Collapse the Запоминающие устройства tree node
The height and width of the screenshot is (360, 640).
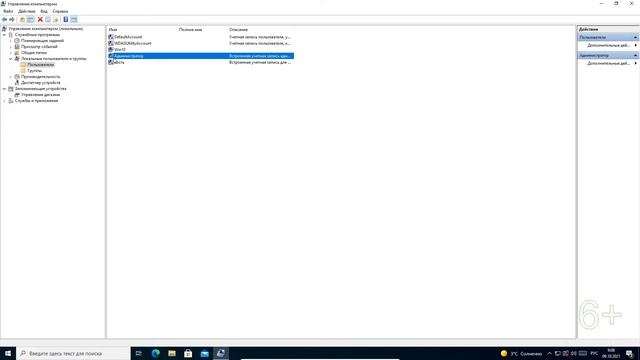pyautogui.click(x=4, y=89)
